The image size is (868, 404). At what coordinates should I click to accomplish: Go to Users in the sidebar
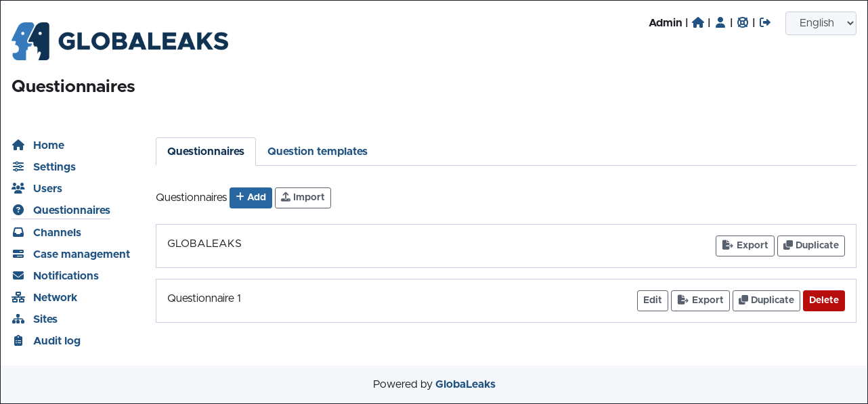[47, 188]
